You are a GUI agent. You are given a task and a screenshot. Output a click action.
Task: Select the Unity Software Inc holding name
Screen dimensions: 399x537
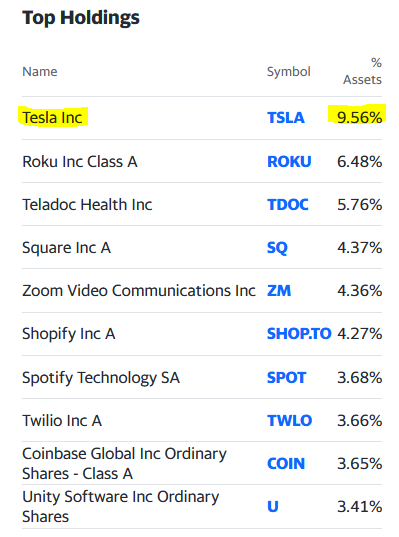pos(121,507)
